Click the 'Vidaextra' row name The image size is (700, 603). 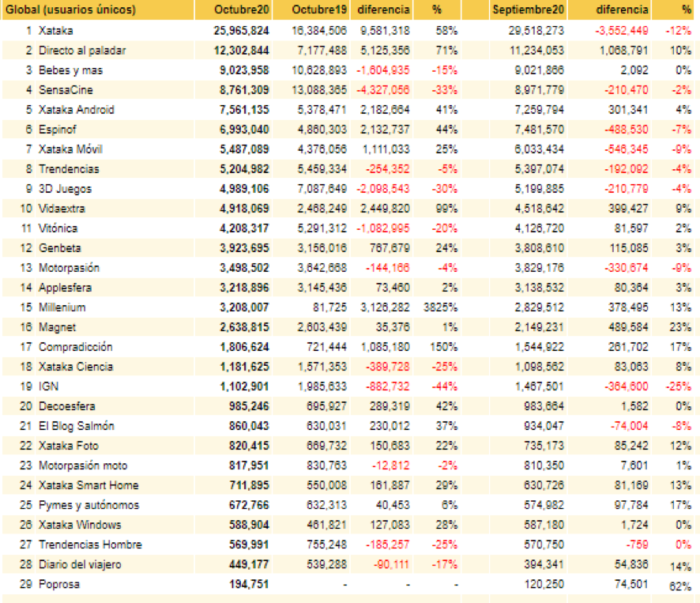62,208
